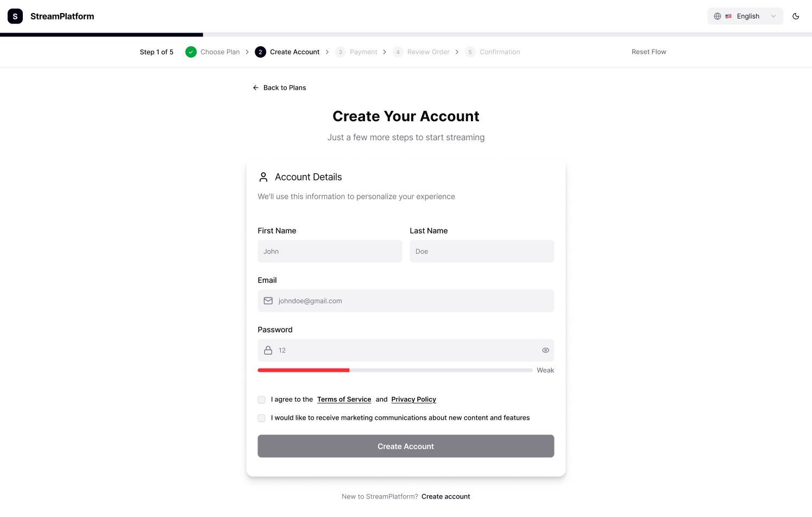812x517 pixels.
Task: Select the Payment step in the progress bar
Action: pyautogui.click(x=356, y=52)
